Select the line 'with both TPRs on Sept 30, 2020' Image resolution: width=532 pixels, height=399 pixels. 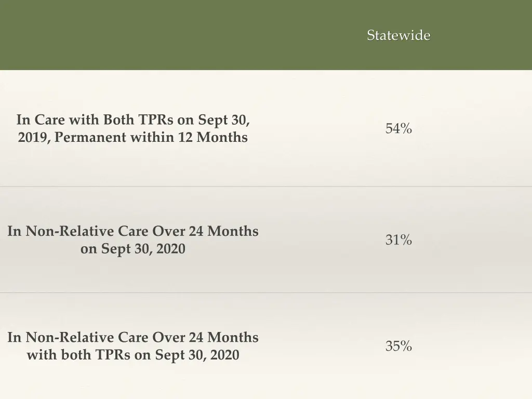[133, 355]
